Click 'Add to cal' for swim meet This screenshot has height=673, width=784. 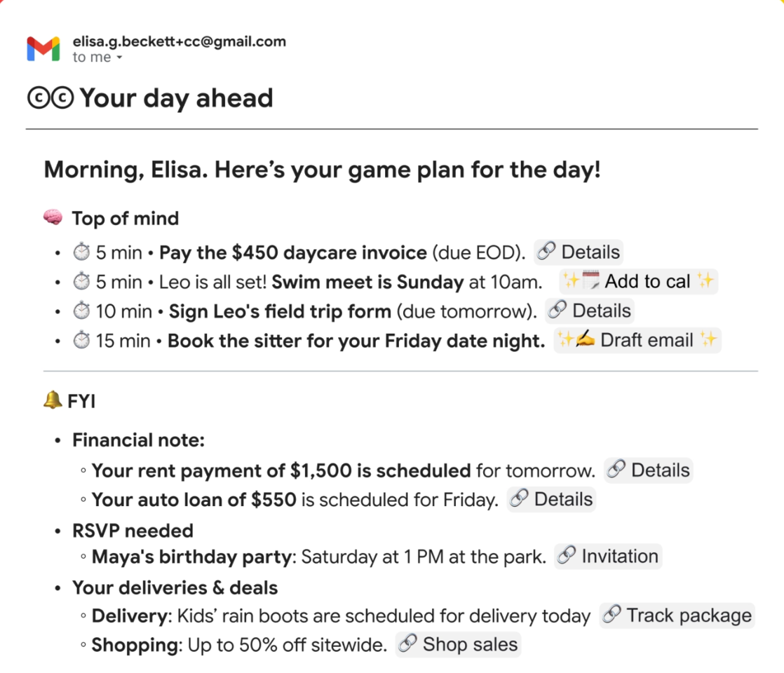point(638,282)
